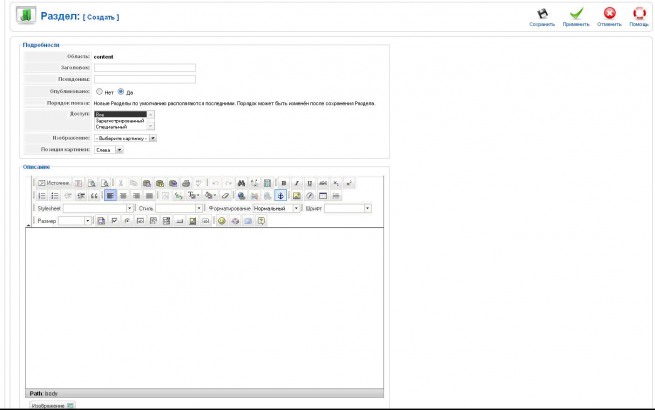Click the binoculars Find icon

241,183
